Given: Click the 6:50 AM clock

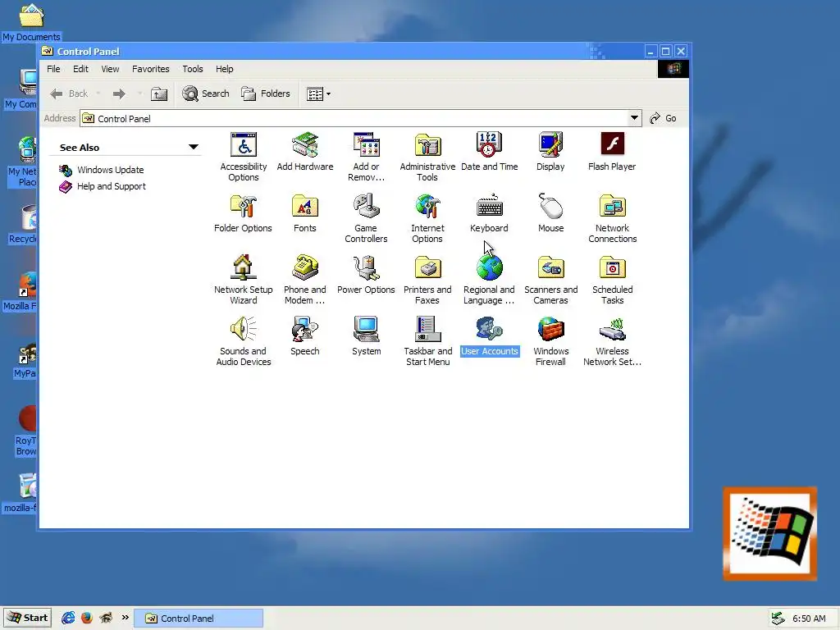Looking at the screenshot, I should (x=809, y=619).
